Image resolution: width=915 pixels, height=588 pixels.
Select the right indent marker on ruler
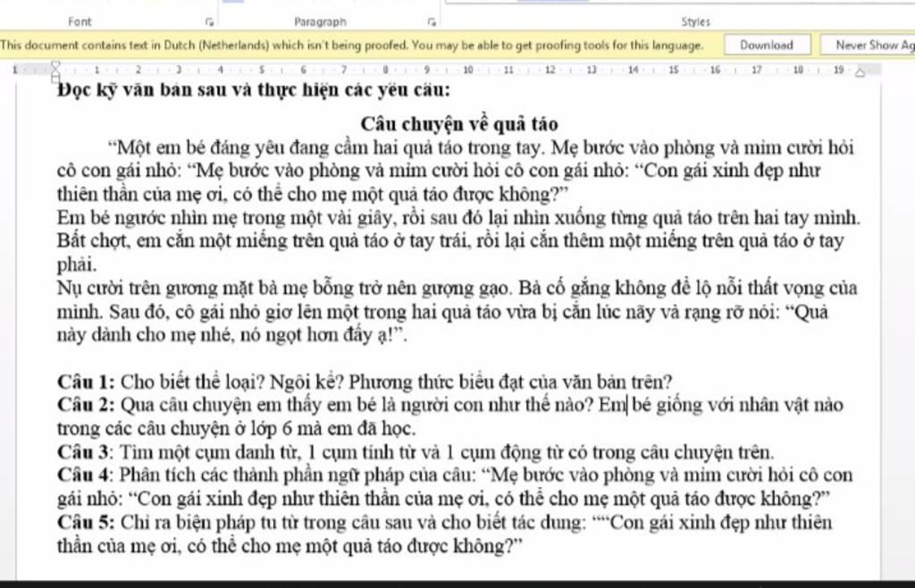[860, 71]
